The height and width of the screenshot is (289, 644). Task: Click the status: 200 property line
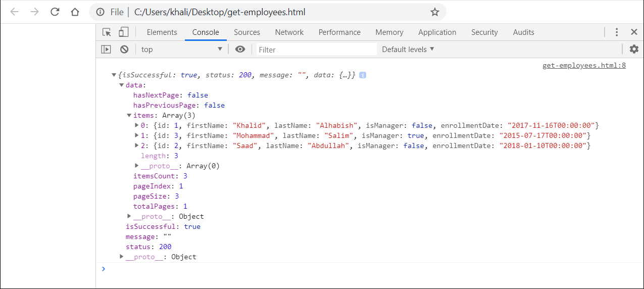click(148, 247)
